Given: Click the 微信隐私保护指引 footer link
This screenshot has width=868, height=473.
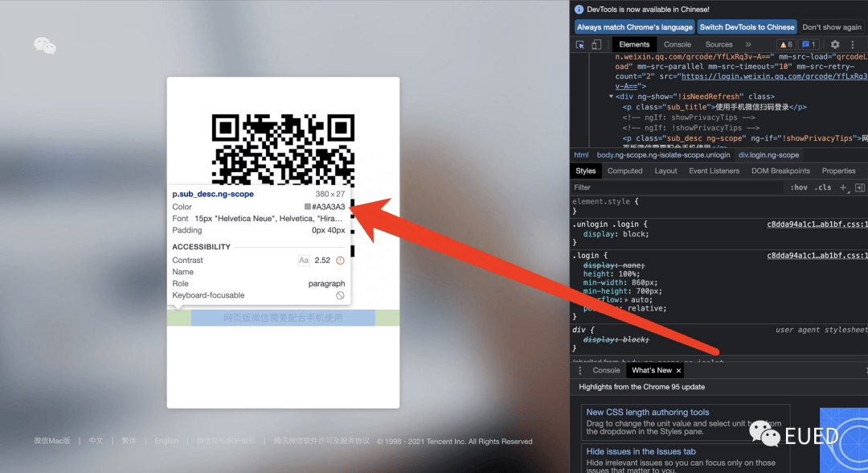Looking at the screenshot, I should pyautogui.click(x=226, y=441).
